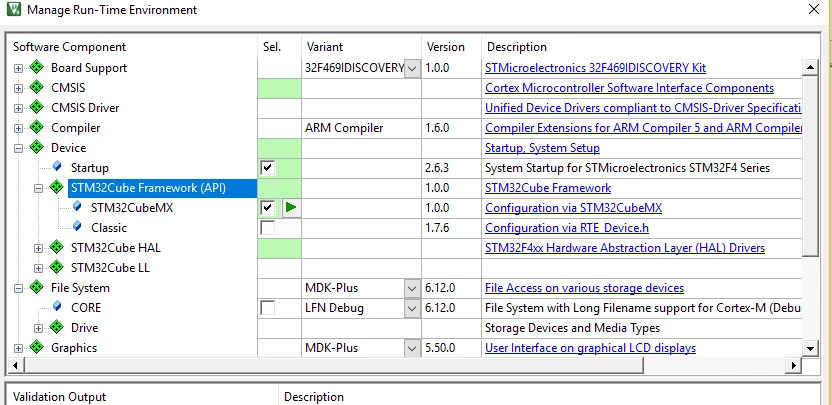Image resolution: width=832 pixels, height=405 pixels.
Task: Click the STM32Cube HAL diamond icon
Action: pyautogui.click(x=56, y=247)
